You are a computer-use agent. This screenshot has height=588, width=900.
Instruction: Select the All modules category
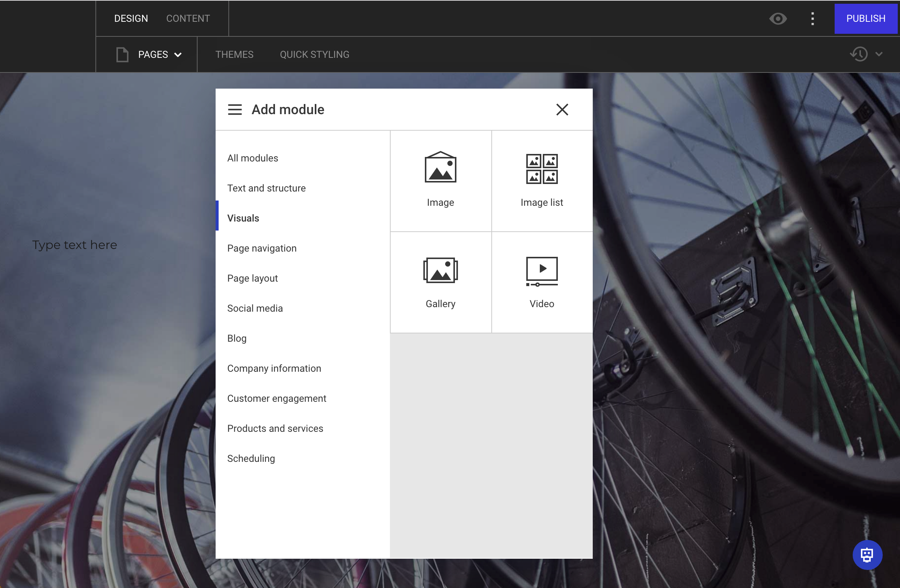(x=252, y=158)
